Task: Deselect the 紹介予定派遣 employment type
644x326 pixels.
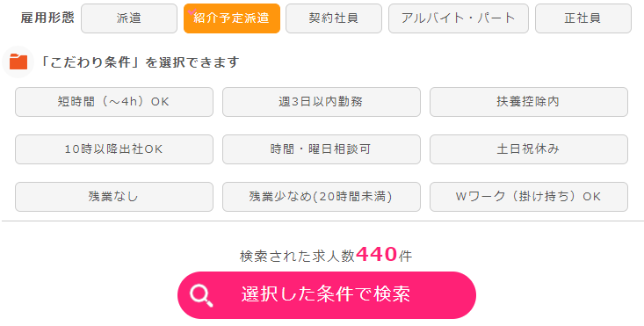Action: pyautogui.click(x=232, y=18)
